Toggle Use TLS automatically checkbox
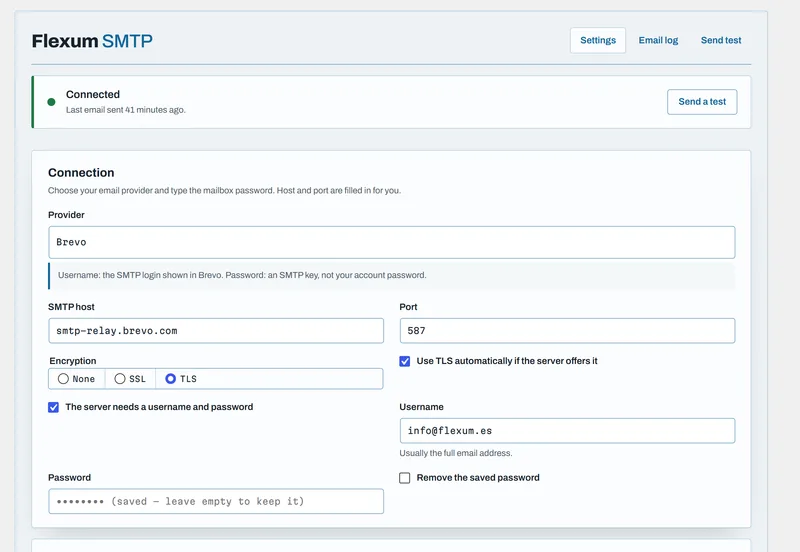This screenshot has height=552, width=800. tap(405, 361)
